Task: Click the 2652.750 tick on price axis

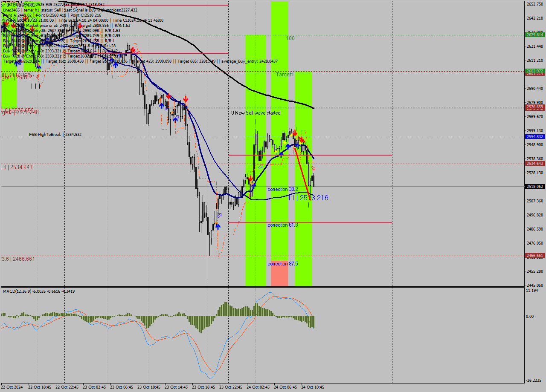Action: coord(534,4)
